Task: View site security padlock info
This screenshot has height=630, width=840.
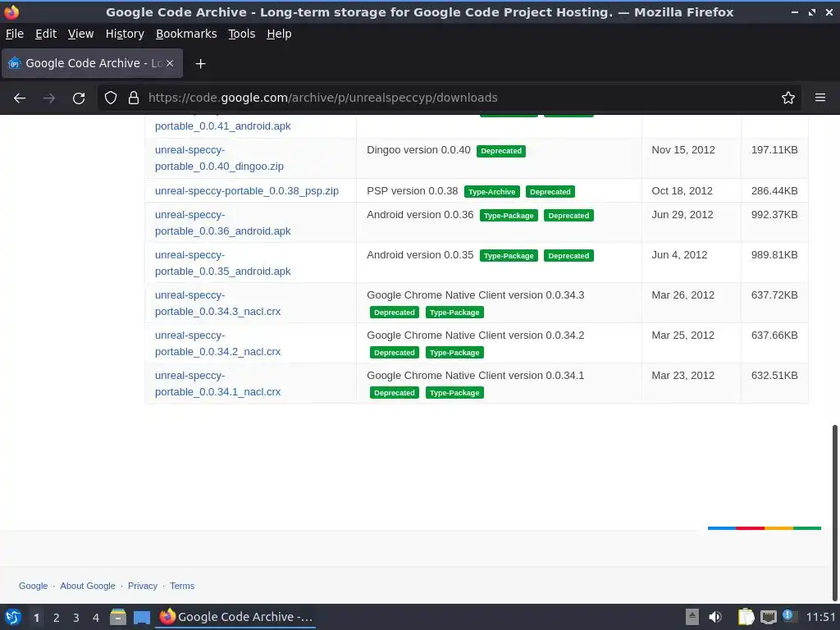Action: (134, 98)
